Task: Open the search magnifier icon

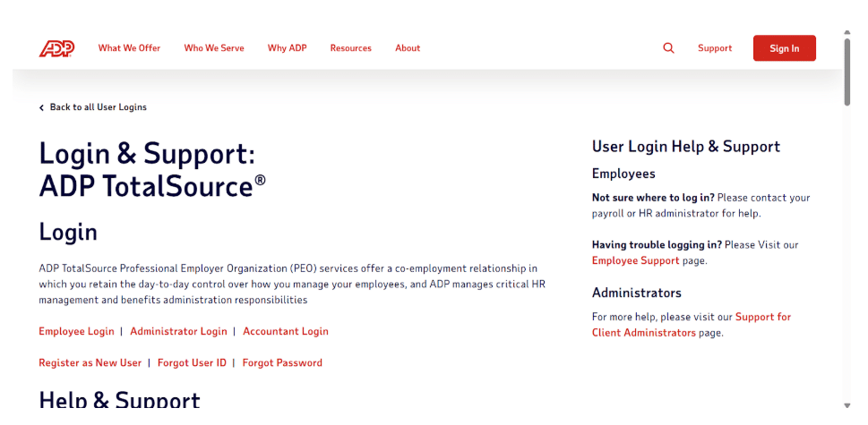Action: click(669, 48)
